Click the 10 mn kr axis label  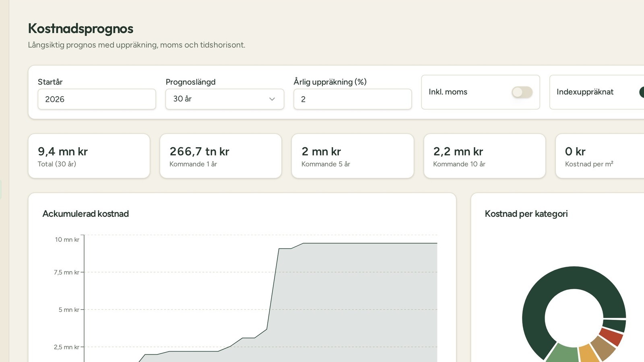(67, 240)
